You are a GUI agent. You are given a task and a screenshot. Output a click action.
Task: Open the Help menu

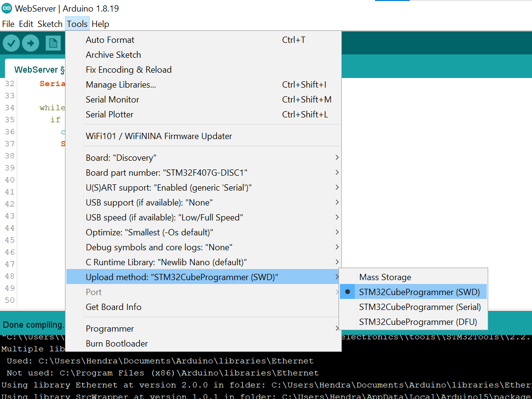pyautogui.click(x=100, y=24)
